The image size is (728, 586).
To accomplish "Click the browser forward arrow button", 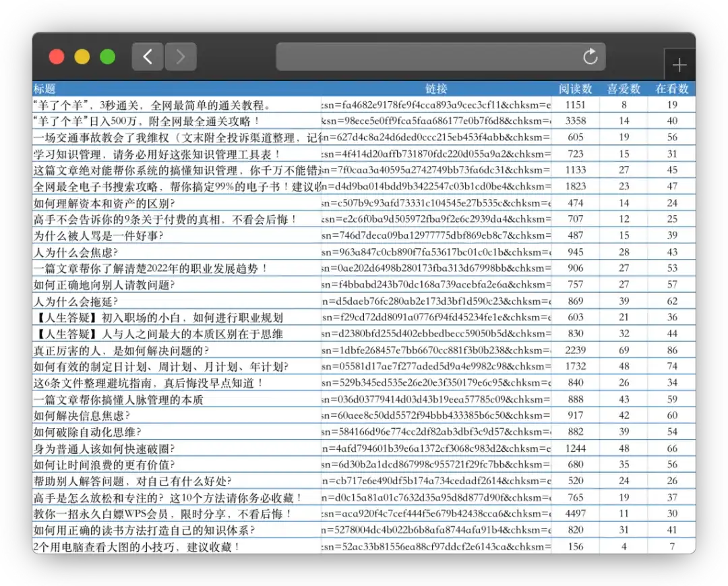I will click(x=181, y=57).
